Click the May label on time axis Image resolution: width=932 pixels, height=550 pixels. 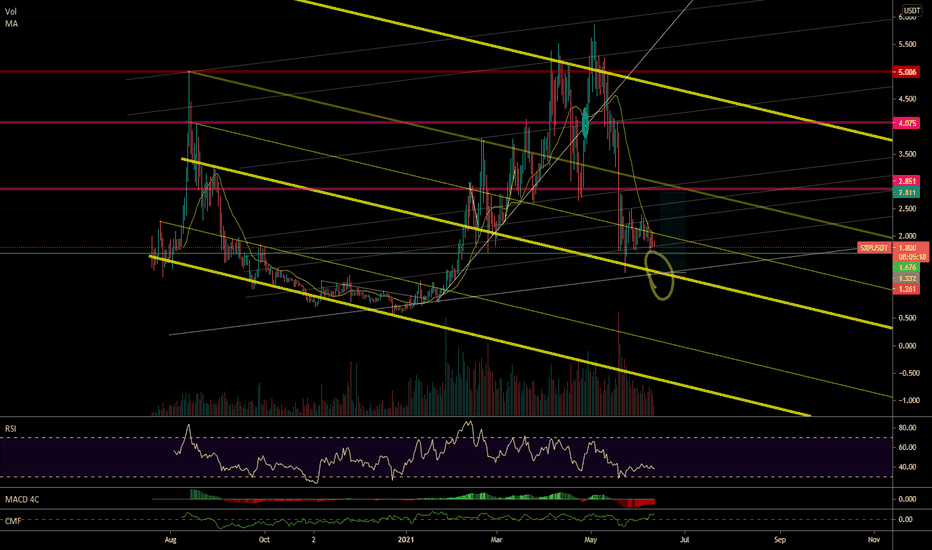(590, 540)
